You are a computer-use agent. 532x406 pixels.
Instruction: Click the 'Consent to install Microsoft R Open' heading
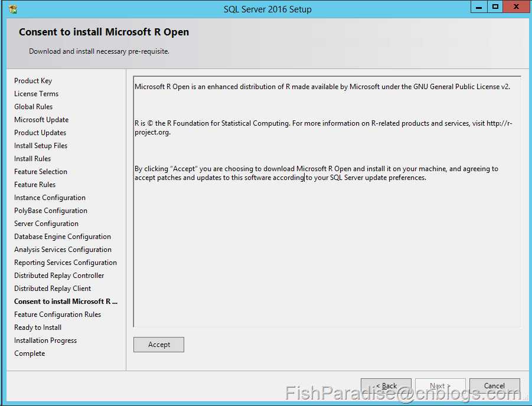click(104, 32)
